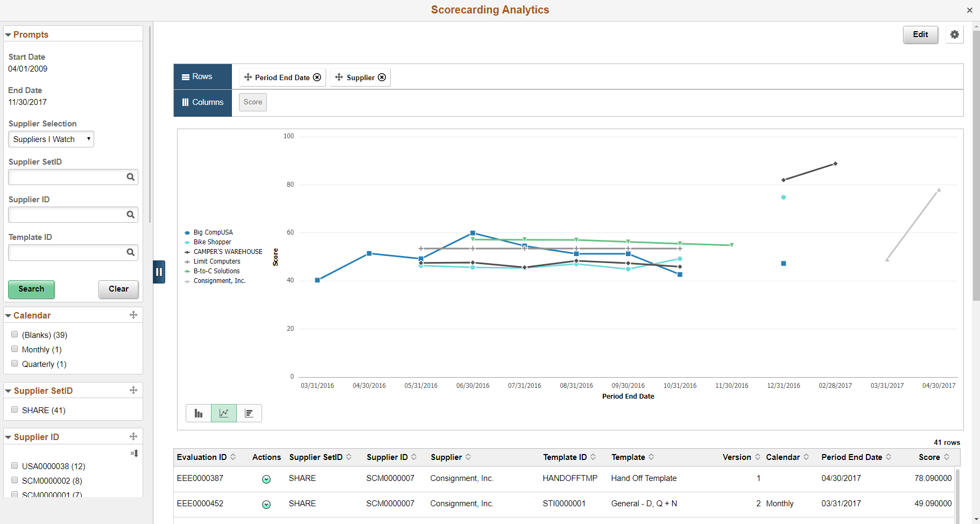The width and height of the screenshot is (980, 524).
Task: Open Actions menu for evaluation EEE0000387
Action: coord(266,479)
